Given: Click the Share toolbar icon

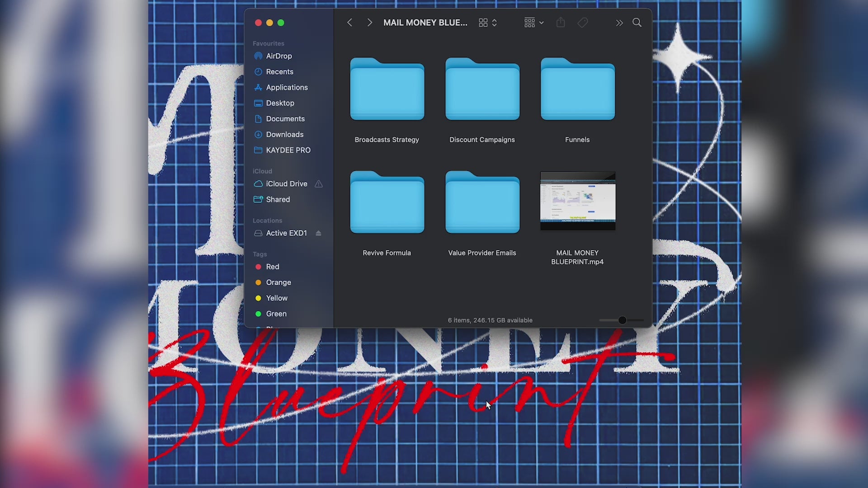Looking at the screenshot, I should 561,22.
